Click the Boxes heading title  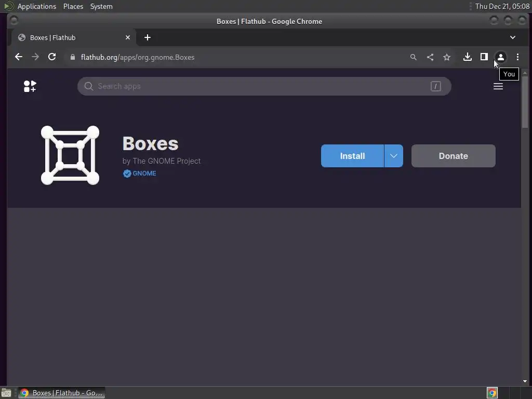coord(150,143)
